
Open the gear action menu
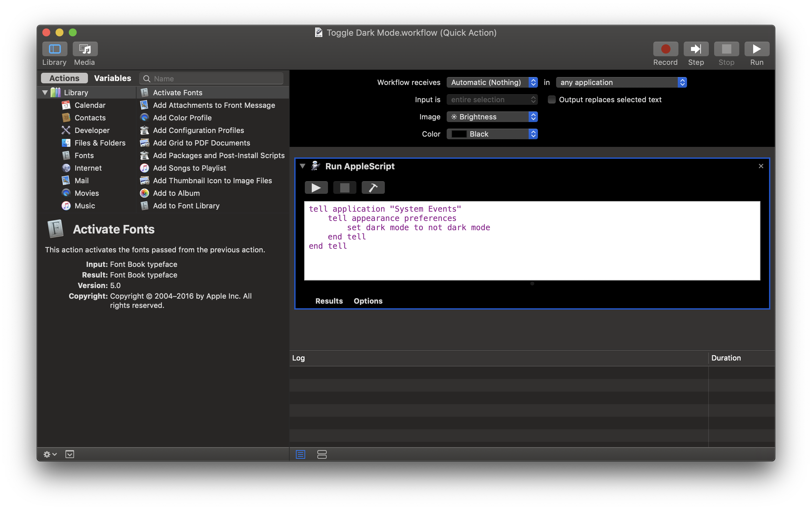50,454
